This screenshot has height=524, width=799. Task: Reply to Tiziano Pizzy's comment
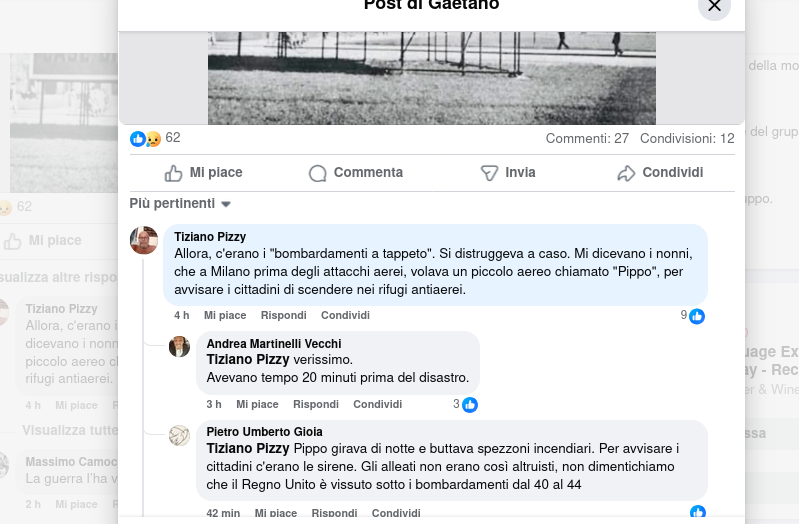coord(284,316)
